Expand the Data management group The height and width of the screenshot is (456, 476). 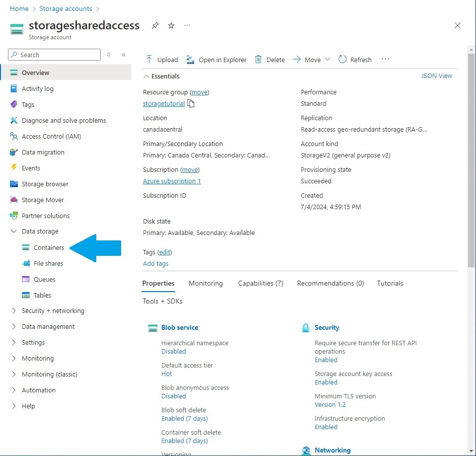[x=14, y=326]
